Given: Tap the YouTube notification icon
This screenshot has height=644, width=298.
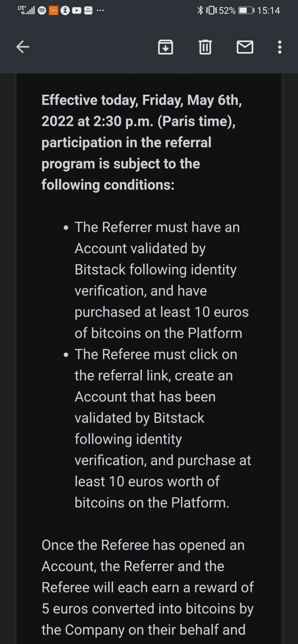Looking at the screenshot, I should [77, 10].
